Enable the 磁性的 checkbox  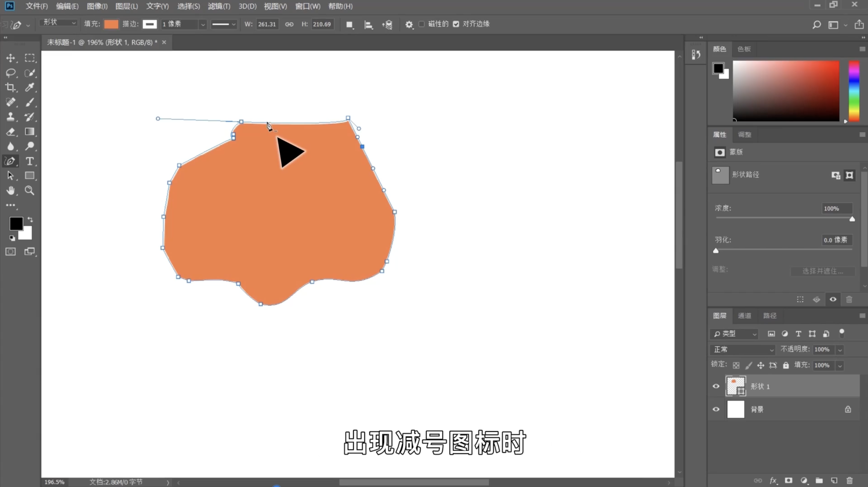421,24
